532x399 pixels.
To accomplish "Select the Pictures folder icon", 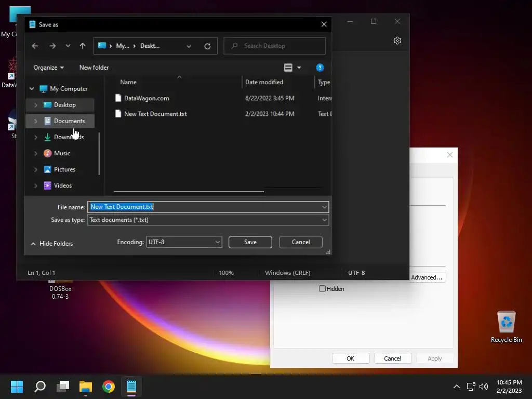I will [x=47, y=169].
